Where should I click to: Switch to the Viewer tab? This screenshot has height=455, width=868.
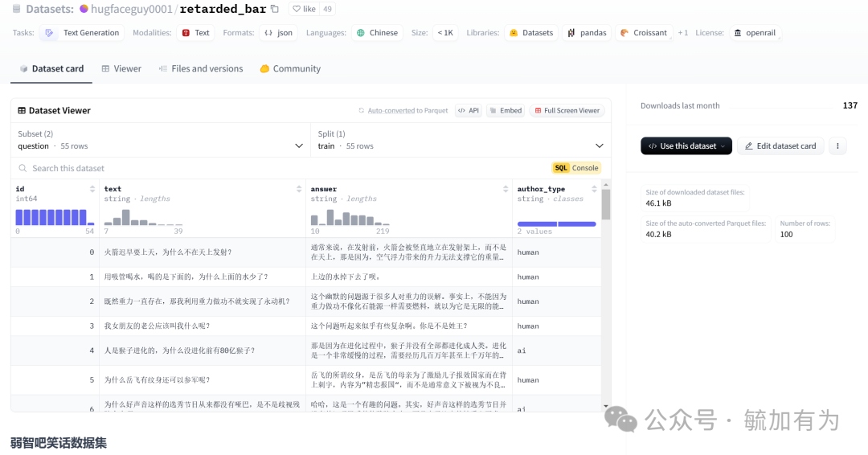[121, 68]
